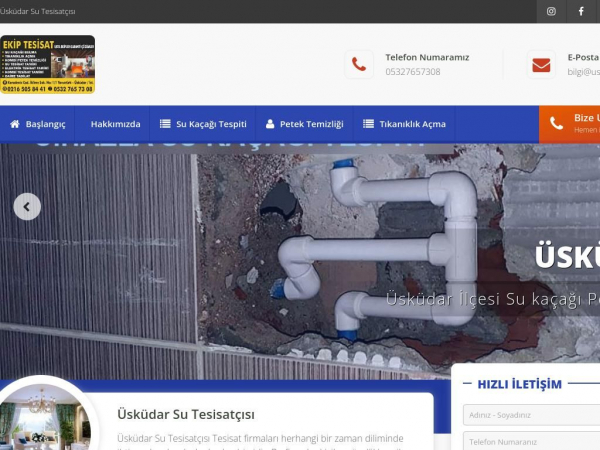Click Üsküdar Su Tesisatçısı text in top bar
Screen dimensions: 600x450
pos(38,11)
